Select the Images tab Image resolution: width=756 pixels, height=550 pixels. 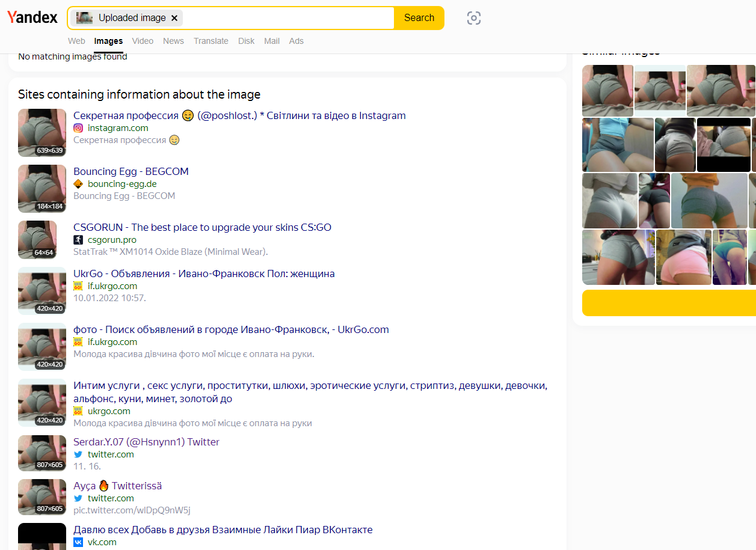[x=108, y=41]
